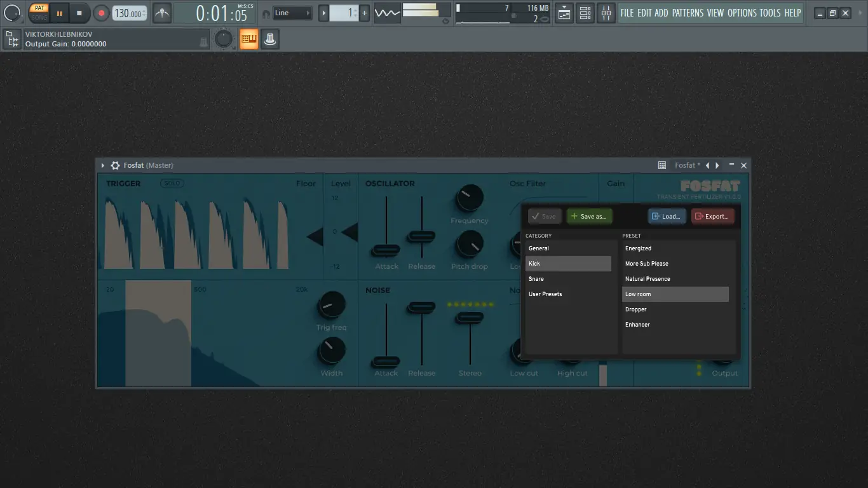Click the oscillator Release slider handle
This screenshot has width=868, height=488.
coord(421,236)
